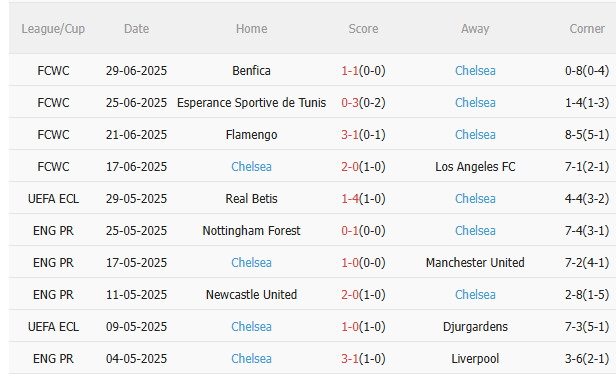Open Liverpool away team link
Viewport: 616px width, 384px height.
tap(475, 359)
